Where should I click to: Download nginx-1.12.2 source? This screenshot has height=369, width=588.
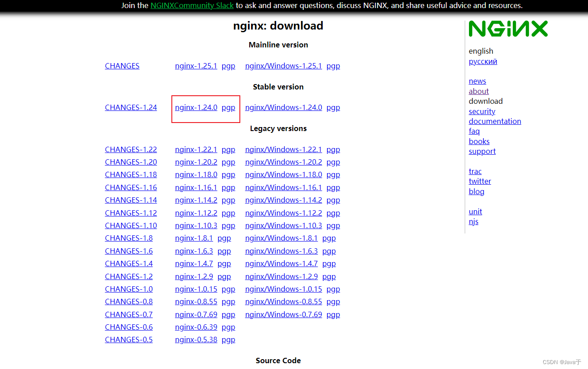pyautogui.click(x=196, y=213)
